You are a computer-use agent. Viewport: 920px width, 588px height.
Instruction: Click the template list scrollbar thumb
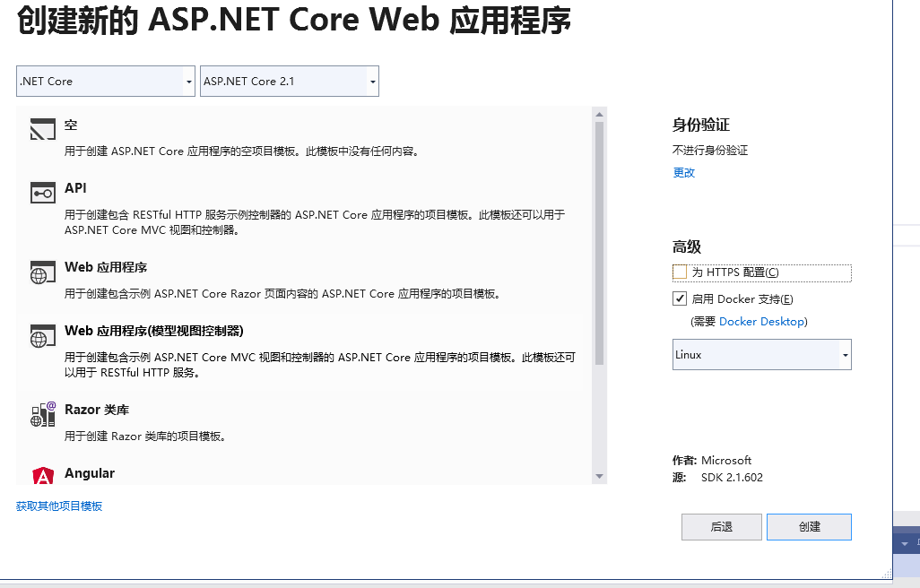599,243
